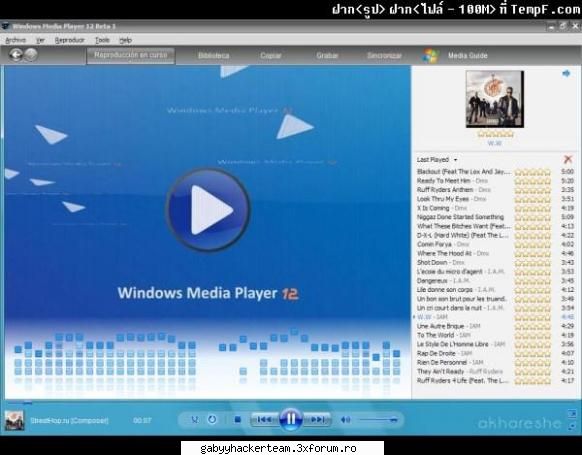Click the Windows logo beside Media Guide
Image resolution: width=582 pixels, height=455 pixels.
click(431, 56)
